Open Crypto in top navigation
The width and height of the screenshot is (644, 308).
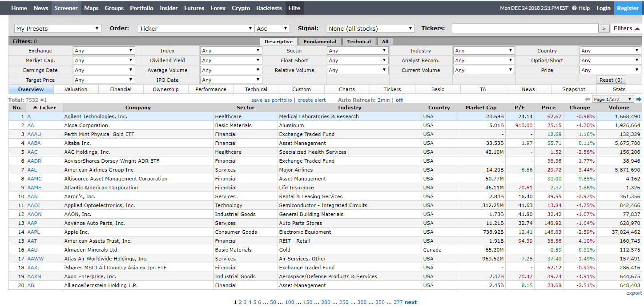241,8
